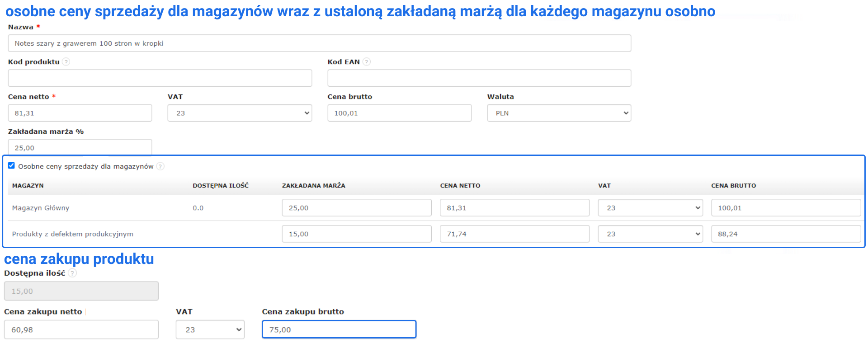Click margin field showing 15,00 in defect row
This screenshot has width=868, height=343.
point(357,234)
